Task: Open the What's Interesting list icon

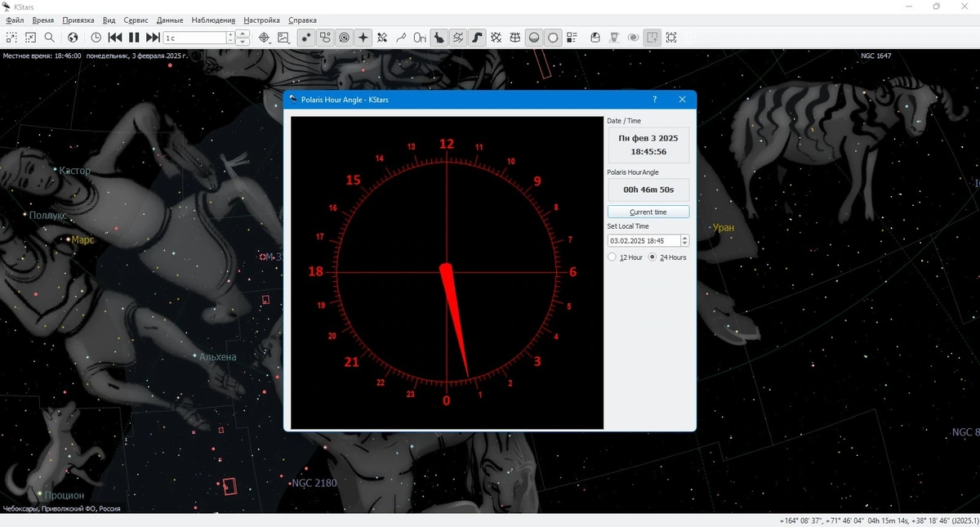Action: pos(572,38)
